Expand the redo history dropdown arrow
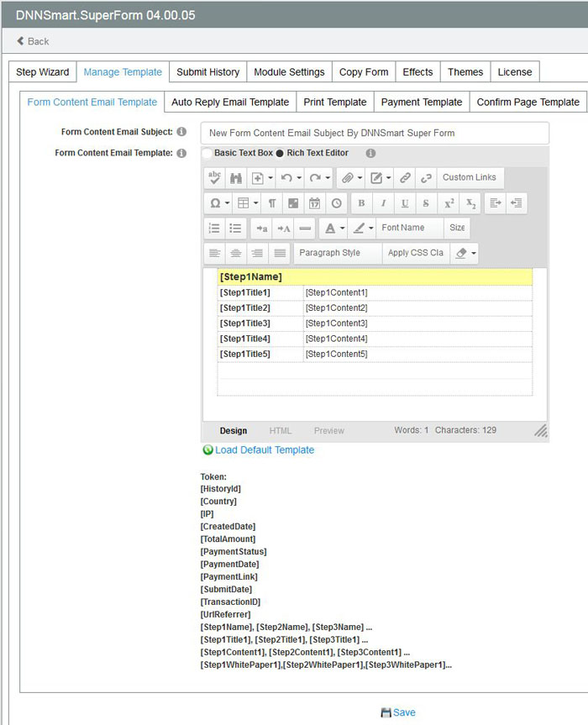 328,178
